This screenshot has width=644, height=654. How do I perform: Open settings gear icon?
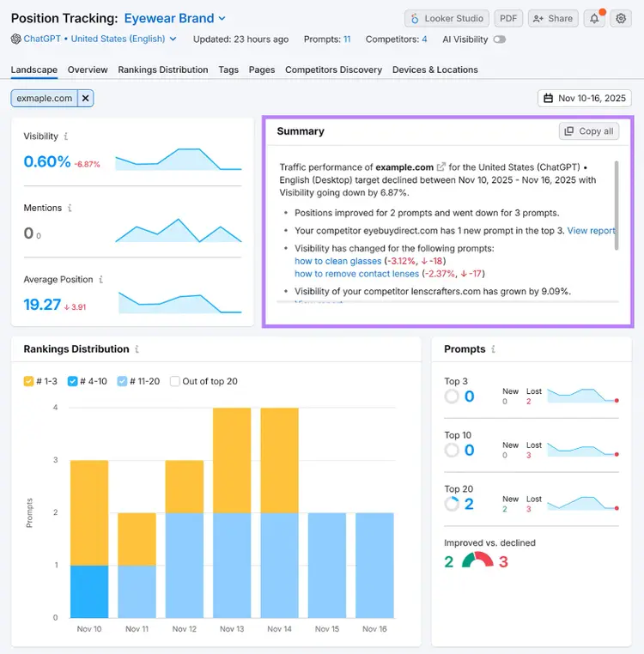point(621,18)
